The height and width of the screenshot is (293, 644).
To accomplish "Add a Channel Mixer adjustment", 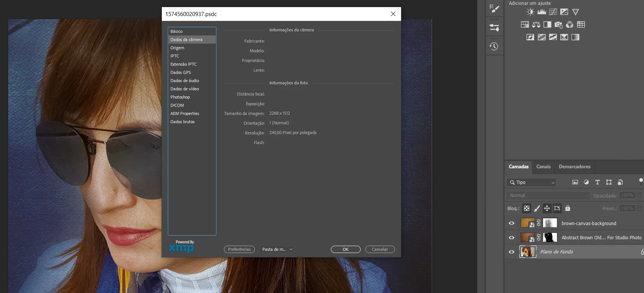I will [x=570, y=25].
